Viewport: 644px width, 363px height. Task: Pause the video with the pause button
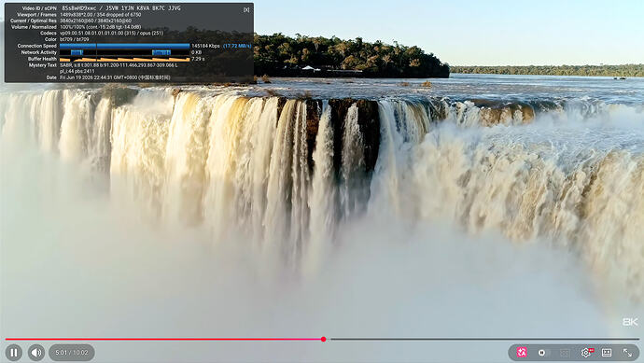[14, 353]
